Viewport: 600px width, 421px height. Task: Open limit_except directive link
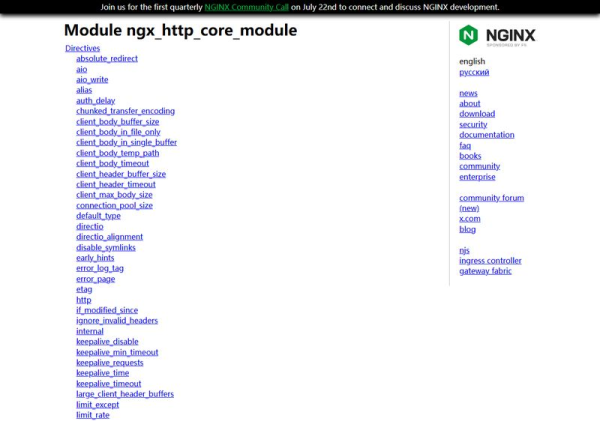[x=98, y=405]
